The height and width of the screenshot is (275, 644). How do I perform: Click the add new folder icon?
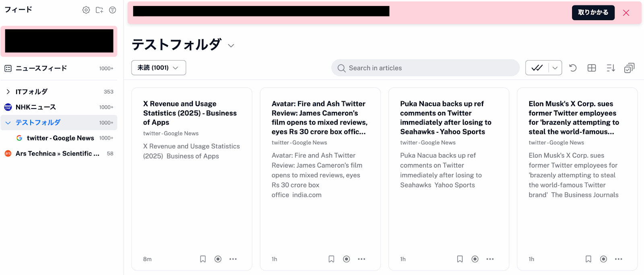click(x=99, y=10)
